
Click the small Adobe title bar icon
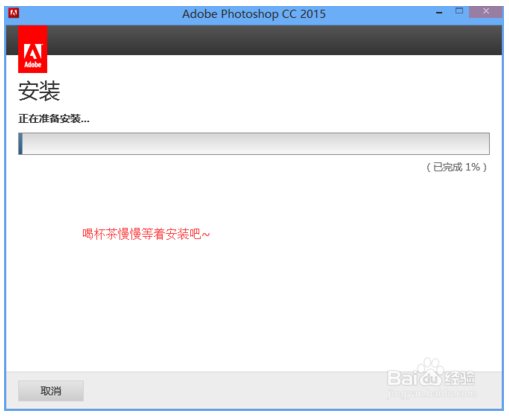tap(14, 13)
